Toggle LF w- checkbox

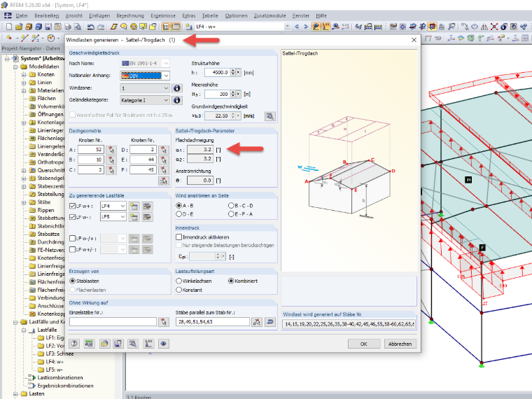click(x=72, y=217)
